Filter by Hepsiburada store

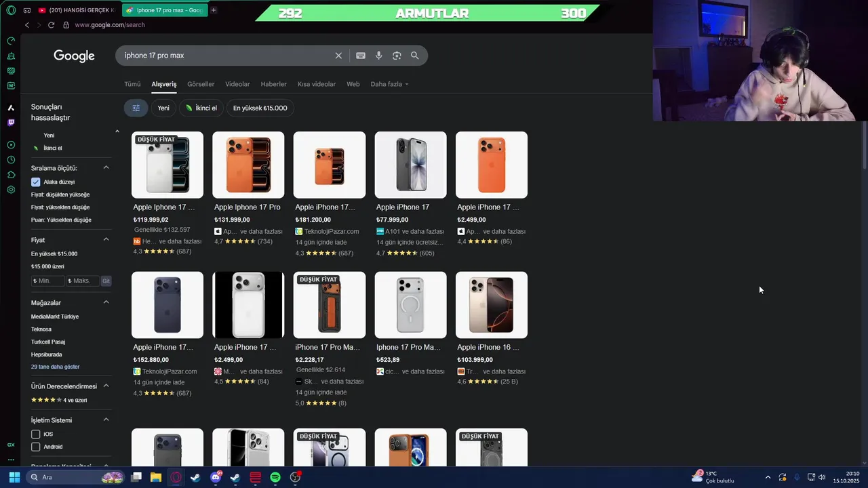pyautogui.click(x=47, y=354)
